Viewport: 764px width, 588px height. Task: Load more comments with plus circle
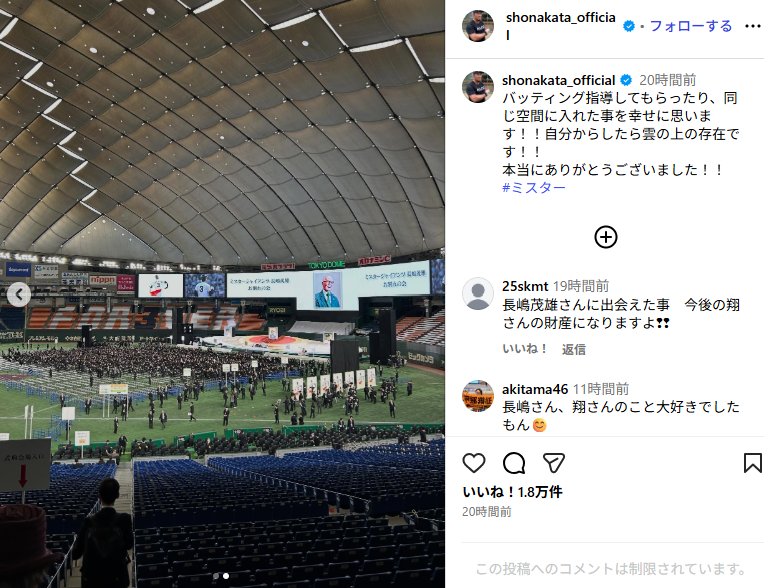(x=606, y=237)
